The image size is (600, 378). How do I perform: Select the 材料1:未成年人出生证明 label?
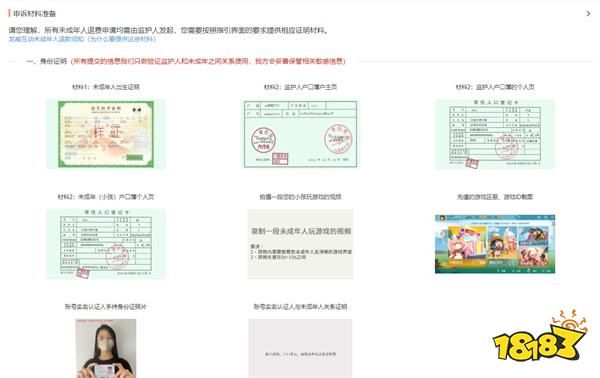[106, 87]
